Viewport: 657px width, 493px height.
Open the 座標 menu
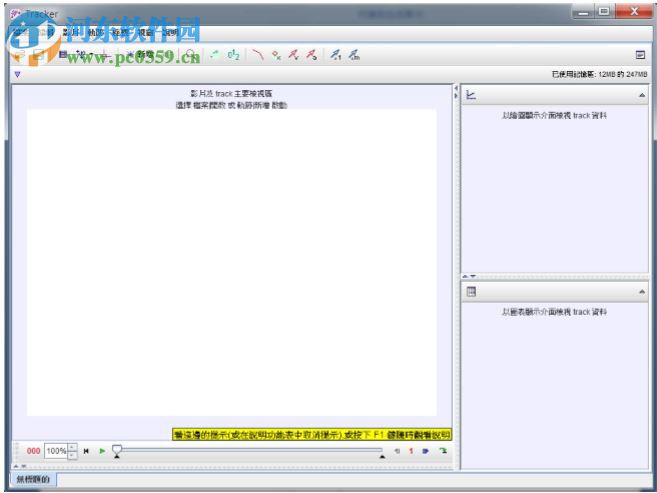[x=121, y=32]
